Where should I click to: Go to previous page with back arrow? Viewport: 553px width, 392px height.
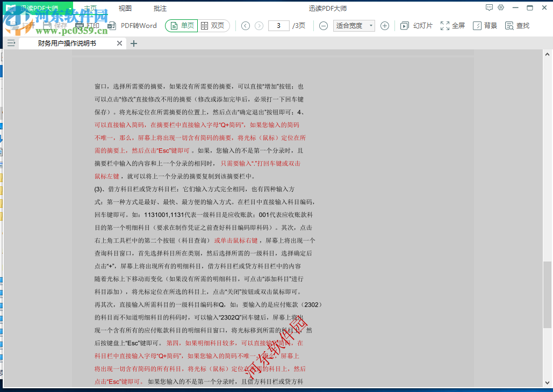pyautogui.click(x=245, y=25)
